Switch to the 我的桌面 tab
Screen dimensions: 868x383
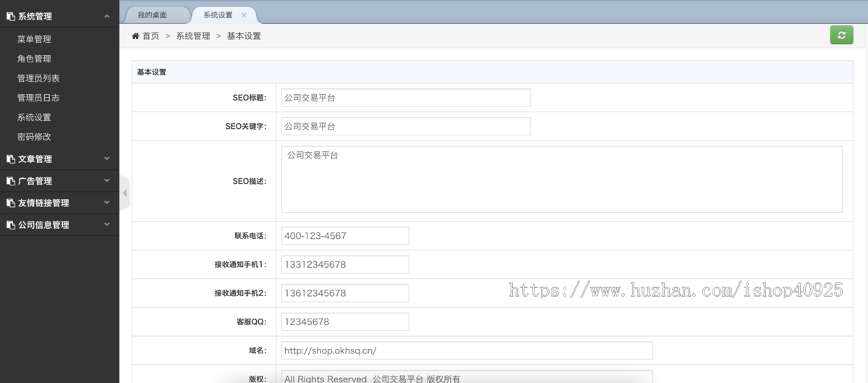[153, 15]
